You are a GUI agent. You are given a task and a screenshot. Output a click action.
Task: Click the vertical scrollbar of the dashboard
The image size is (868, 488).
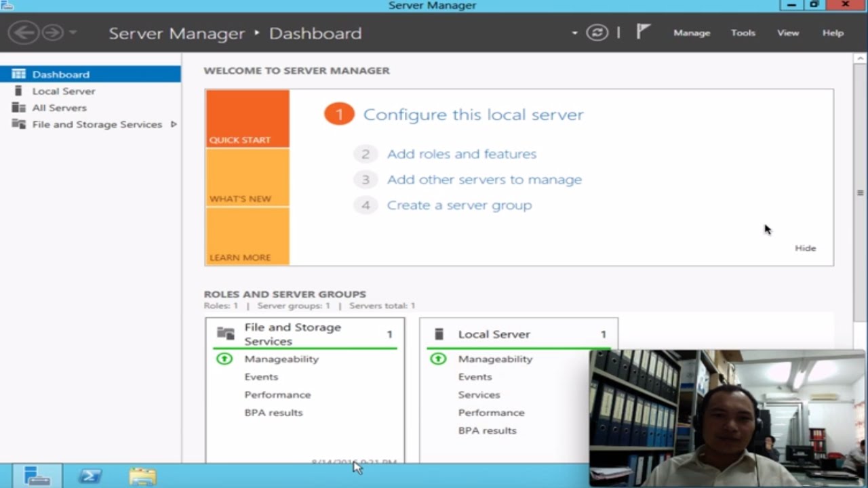click(x=860, y=193)
